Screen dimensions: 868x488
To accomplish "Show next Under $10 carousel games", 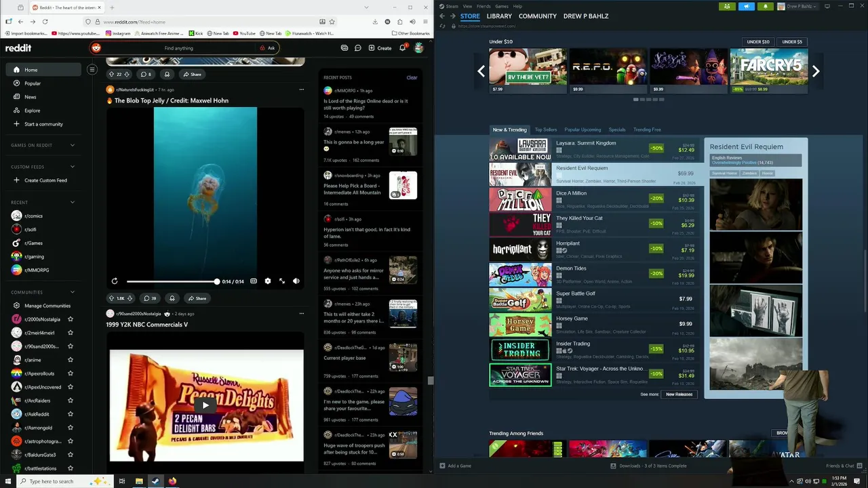I will [x=816, y=71].
